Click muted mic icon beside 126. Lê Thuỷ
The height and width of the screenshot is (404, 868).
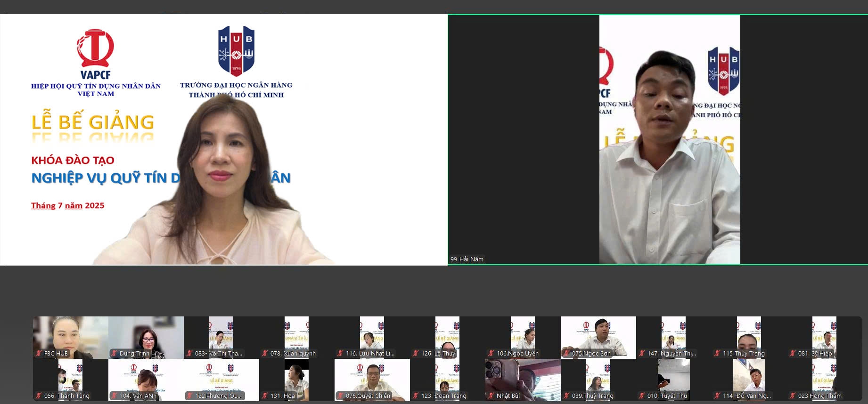(416, 353)
